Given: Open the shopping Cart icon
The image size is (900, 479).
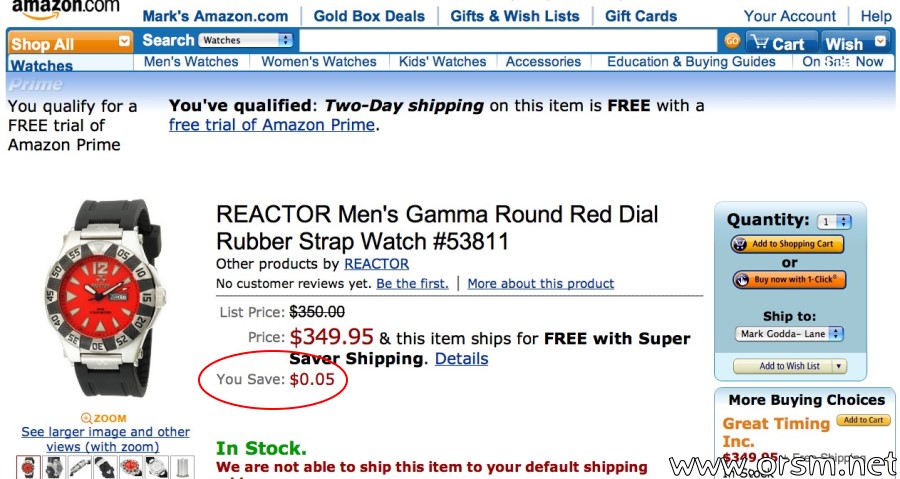Looking at the screenshot, I should pyautogui.click(x=781, y=42).
